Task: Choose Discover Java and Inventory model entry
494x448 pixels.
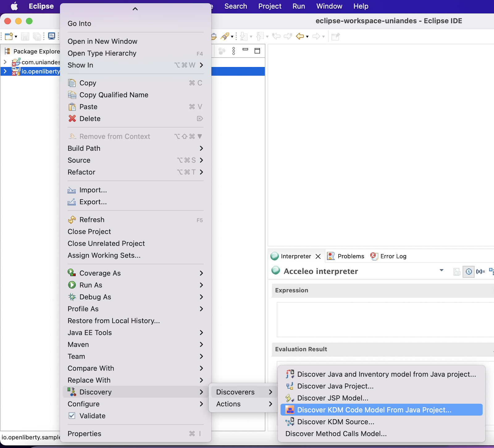Action: point(381,374)
